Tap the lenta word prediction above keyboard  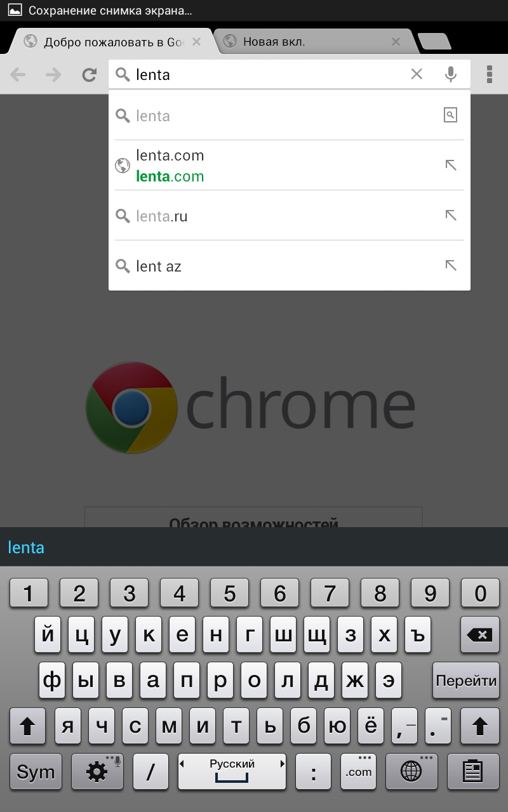coord(26,547)
